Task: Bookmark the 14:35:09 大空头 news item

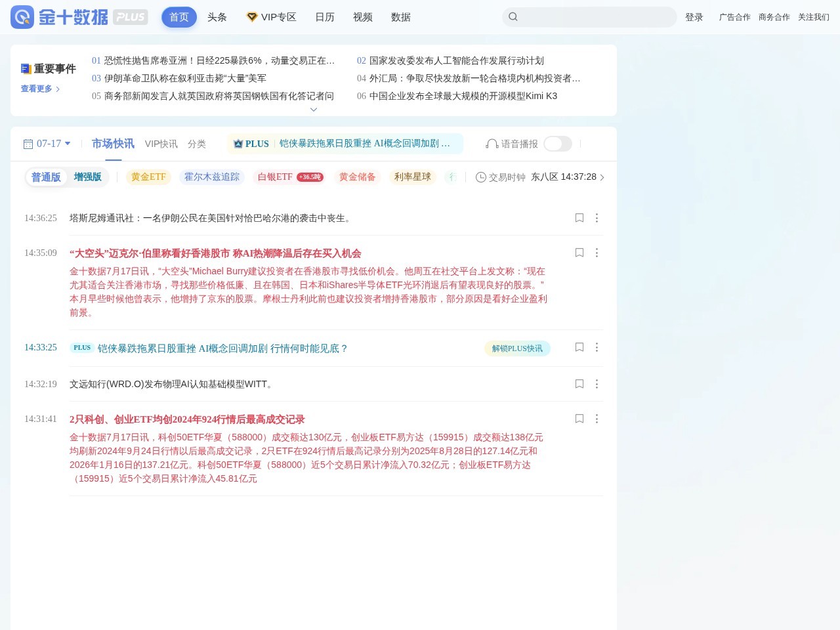Action: [x=579, y=253]
